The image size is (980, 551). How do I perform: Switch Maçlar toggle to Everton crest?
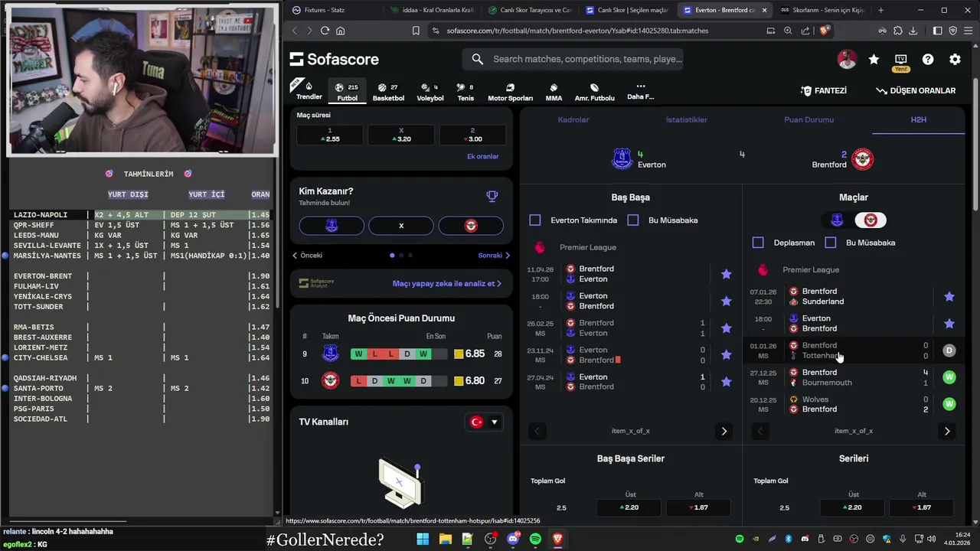tap(837, 220)
